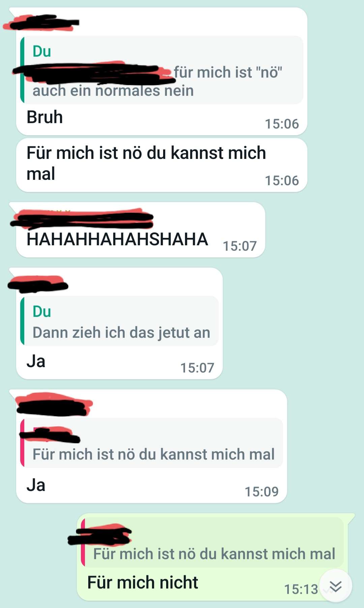364x608 pixels.
Task: Open quoted message inside green outgoing bubble
Action: click(212, 542)
